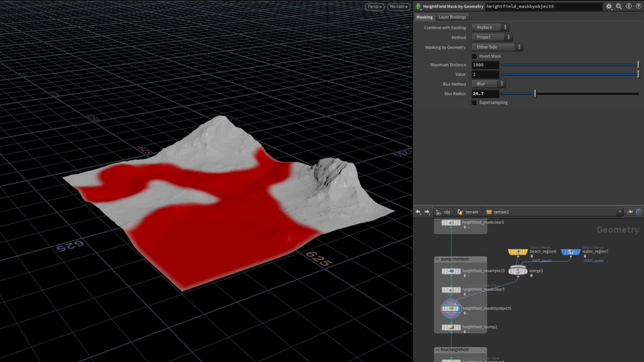Viewport: 644px width, 362px height.
Task: Click the node name field heightfield_maskbyobject6
Action: pos(543,6)
